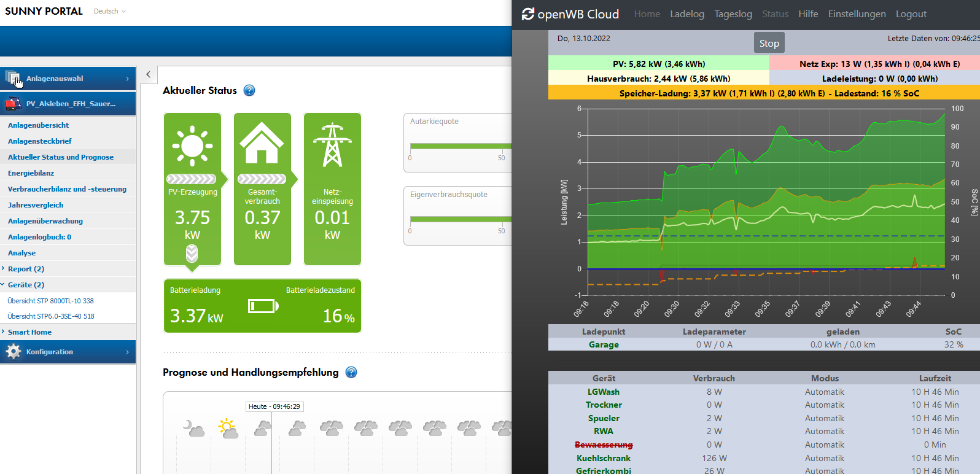
Task: Toggle the PV legend entry above the chart
Action: pos(658,64)
